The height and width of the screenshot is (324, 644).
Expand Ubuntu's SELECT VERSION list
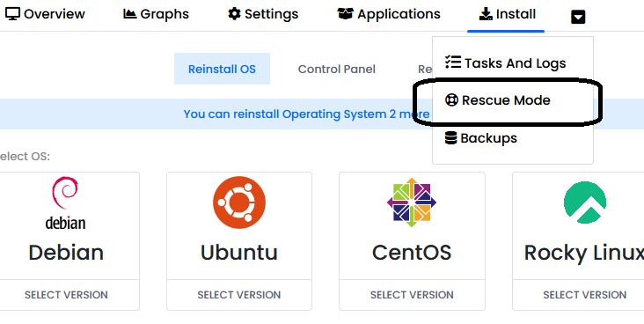[239, 295]
